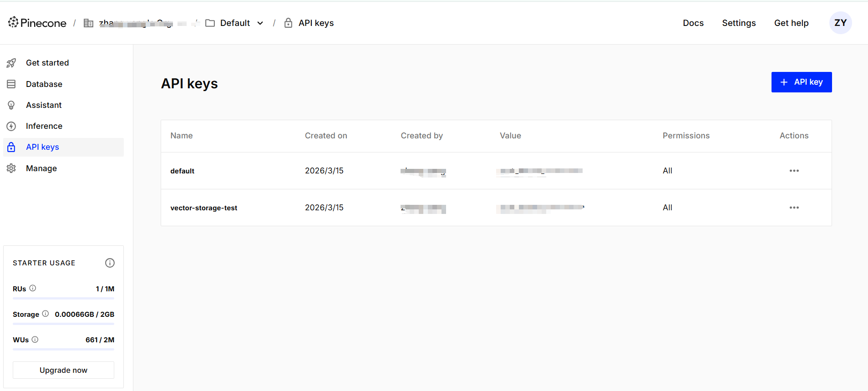The width and height of the screenshot is (868, 391).
Task: Click the default key's All permission
Action: coord(667,171)
